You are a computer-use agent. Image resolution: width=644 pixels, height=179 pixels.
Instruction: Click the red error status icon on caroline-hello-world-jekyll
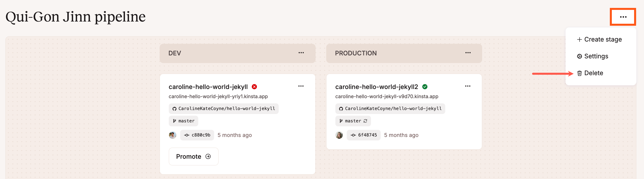click(254, 87)
